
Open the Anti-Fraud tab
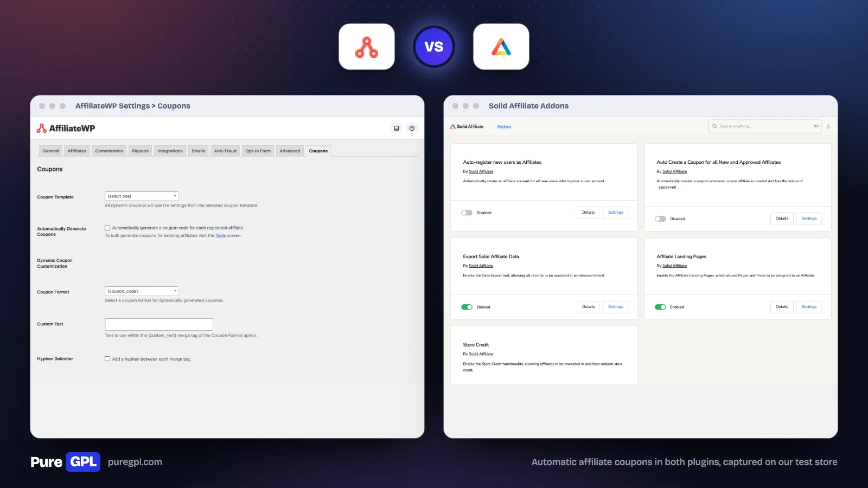click(x=225, y=151)
